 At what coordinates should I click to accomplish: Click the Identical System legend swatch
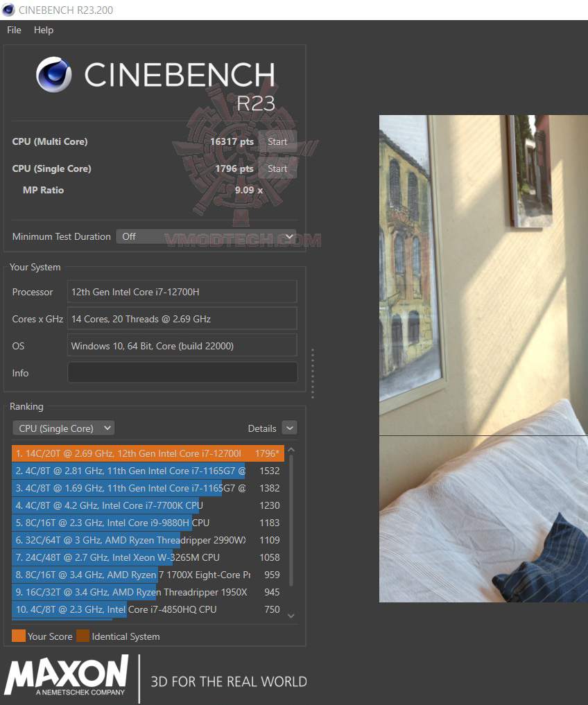pyautogui.click(x=84, y=636)
